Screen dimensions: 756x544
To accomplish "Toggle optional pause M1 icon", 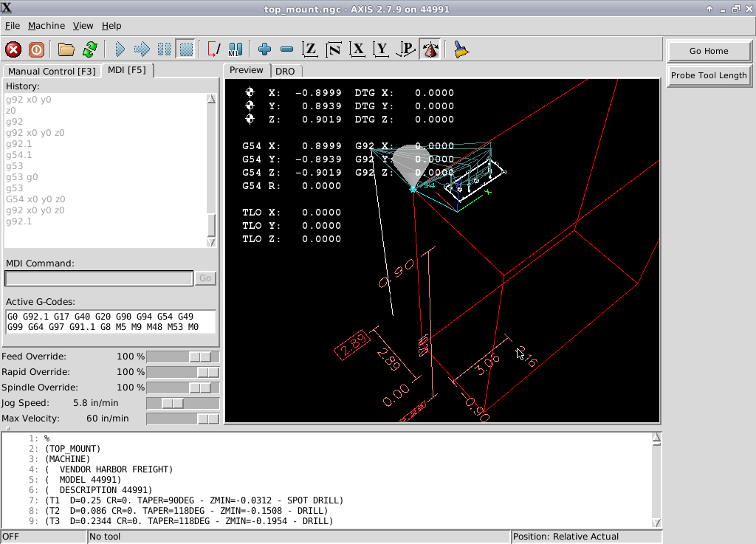I will click(236, 49).
